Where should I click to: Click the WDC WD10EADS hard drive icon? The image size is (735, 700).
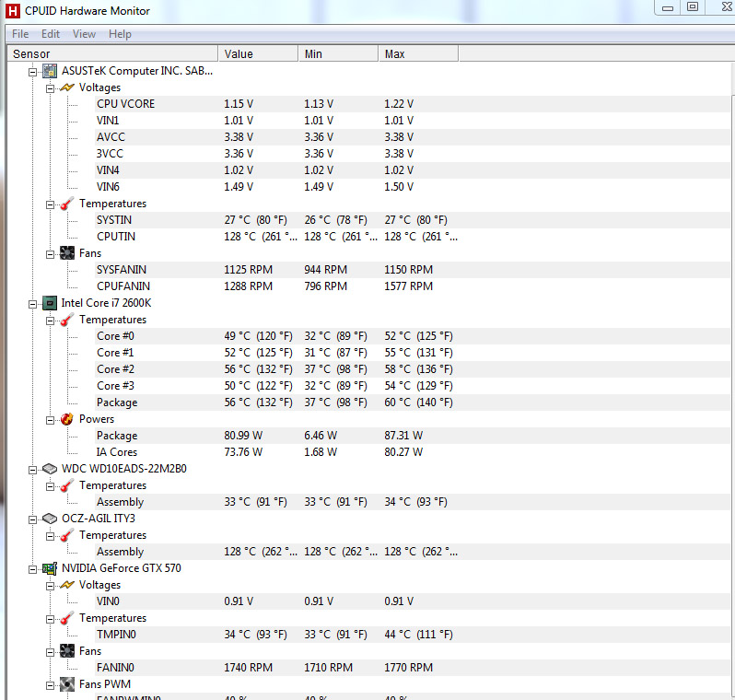(50, 469)
